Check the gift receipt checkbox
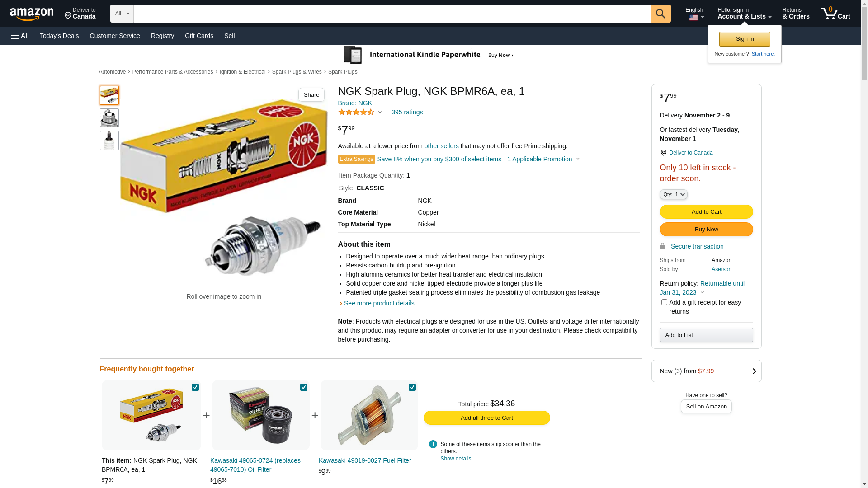The width and height of the screenshot is (868, 488). pyautogui.click(x=664, y=302)
